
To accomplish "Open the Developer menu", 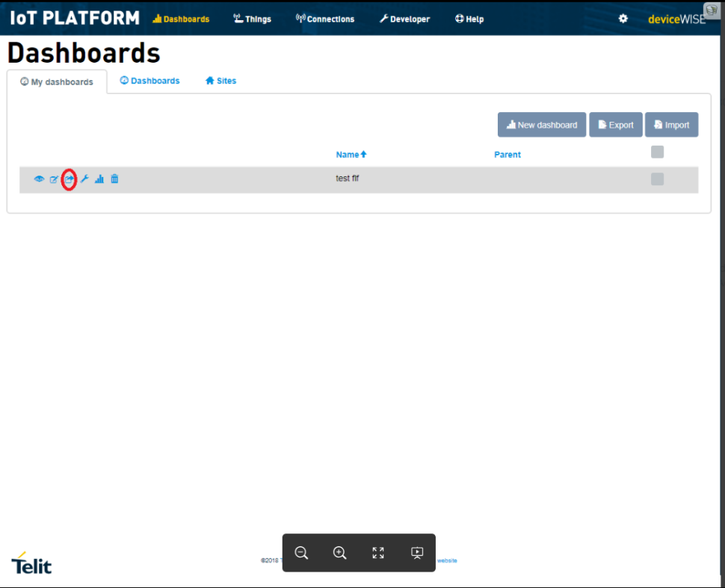I will click(x=404, y=19).
